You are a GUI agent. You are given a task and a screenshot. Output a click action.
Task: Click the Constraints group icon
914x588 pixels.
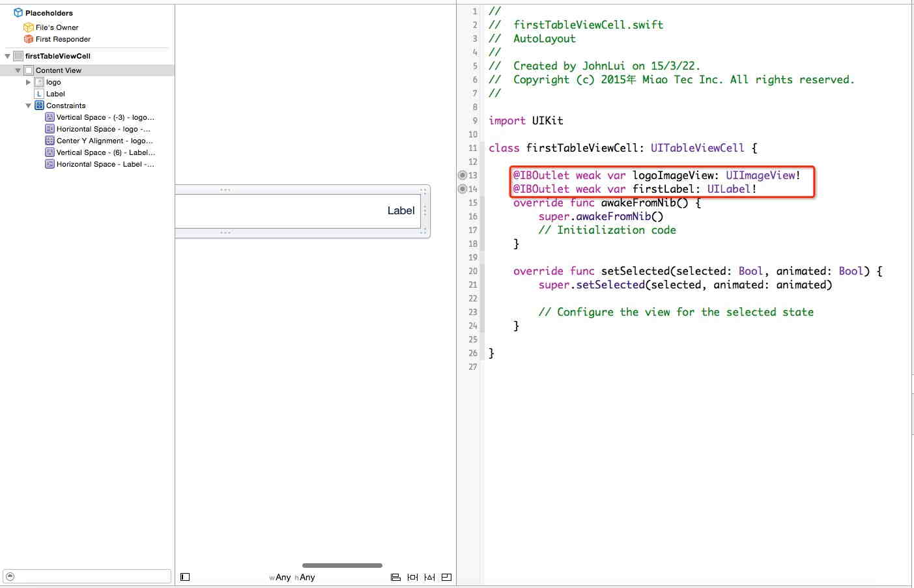tap(39, 105)
